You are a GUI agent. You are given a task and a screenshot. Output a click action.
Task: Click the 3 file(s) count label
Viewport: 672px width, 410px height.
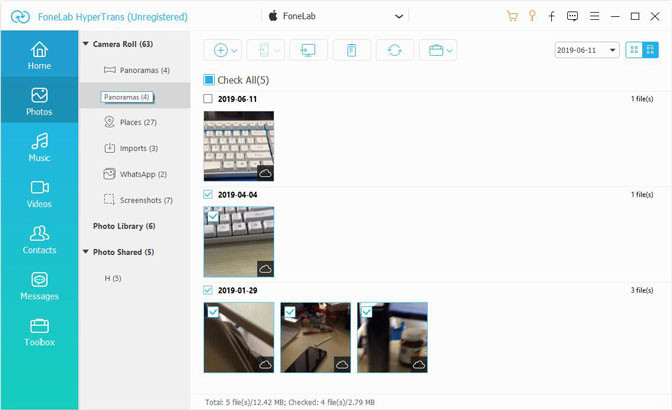(642, 290)
